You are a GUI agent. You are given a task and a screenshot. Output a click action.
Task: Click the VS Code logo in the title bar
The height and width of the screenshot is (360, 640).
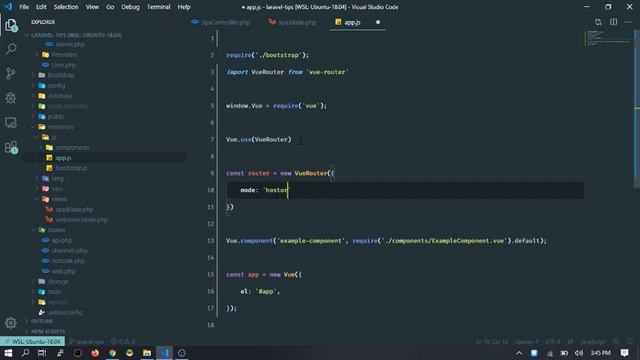[8, 7]
